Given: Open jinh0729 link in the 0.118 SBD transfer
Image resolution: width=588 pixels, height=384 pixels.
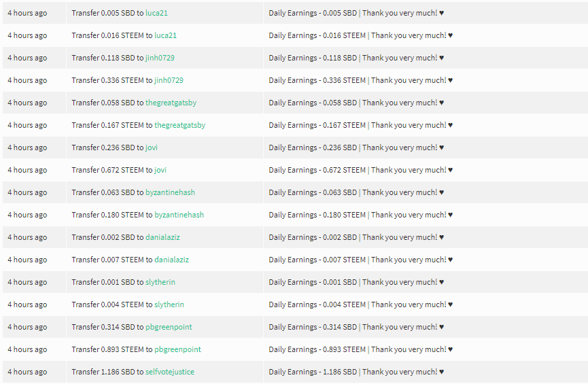Looking at the screenshot, I should (x=160, y=58).
